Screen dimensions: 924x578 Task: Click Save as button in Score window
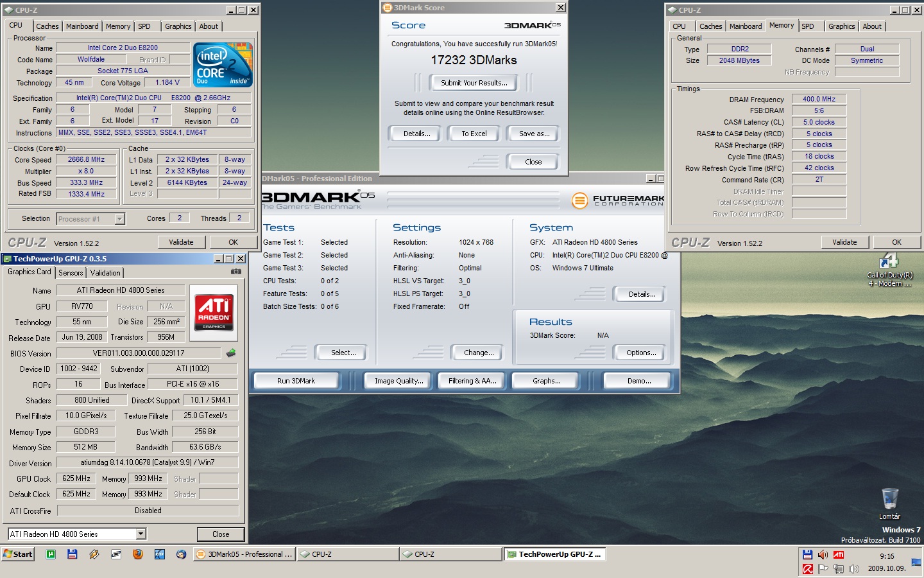tap(534, 134)
